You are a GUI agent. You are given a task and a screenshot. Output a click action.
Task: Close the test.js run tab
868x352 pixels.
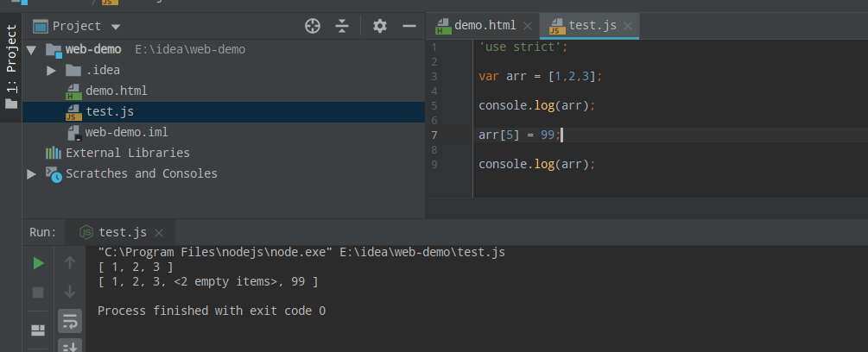pyautogui.click(x=159, y=233)
